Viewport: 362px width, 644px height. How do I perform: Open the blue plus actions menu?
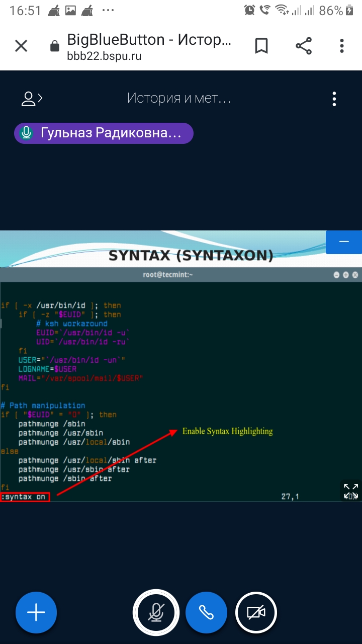(36, 612)
